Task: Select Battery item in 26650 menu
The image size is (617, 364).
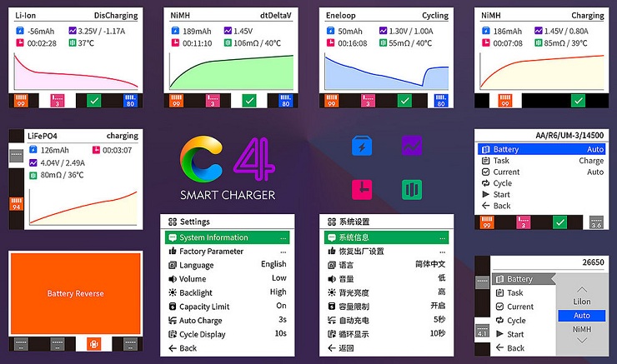Action: click(x=523, y=279)
